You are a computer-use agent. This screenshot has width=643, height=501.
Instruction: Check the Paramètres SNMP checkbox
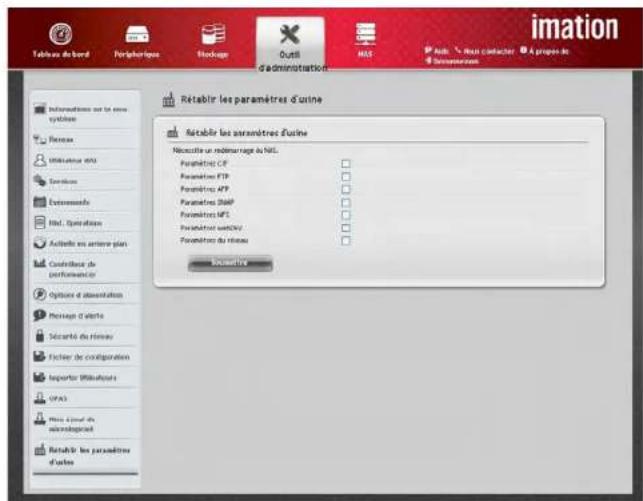click(346, 201)
